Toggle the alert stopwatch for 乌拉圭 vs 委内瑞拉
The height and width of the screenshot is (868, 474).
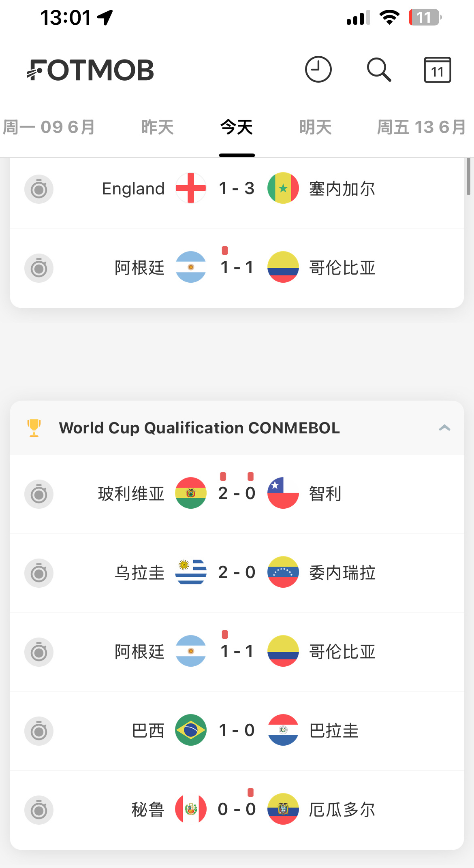click(39, 573)
